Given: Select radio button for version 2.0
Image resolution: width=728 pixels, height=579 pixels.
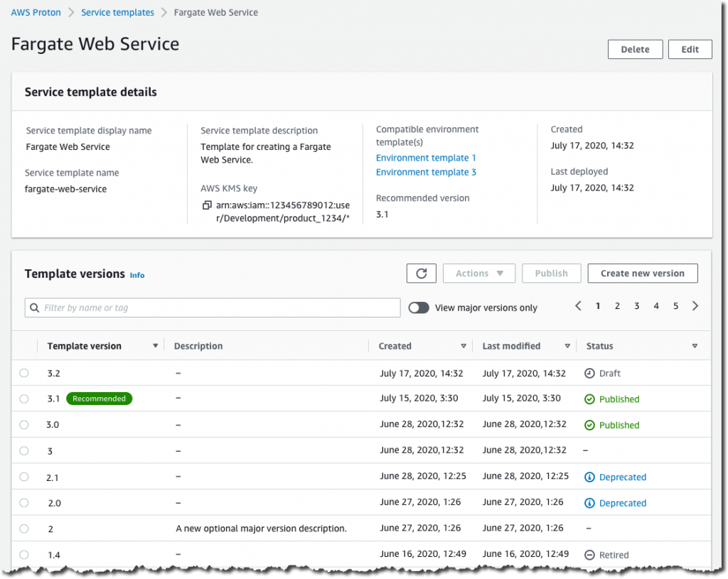Looking at the screenshot, I should (x=24, y=502).
